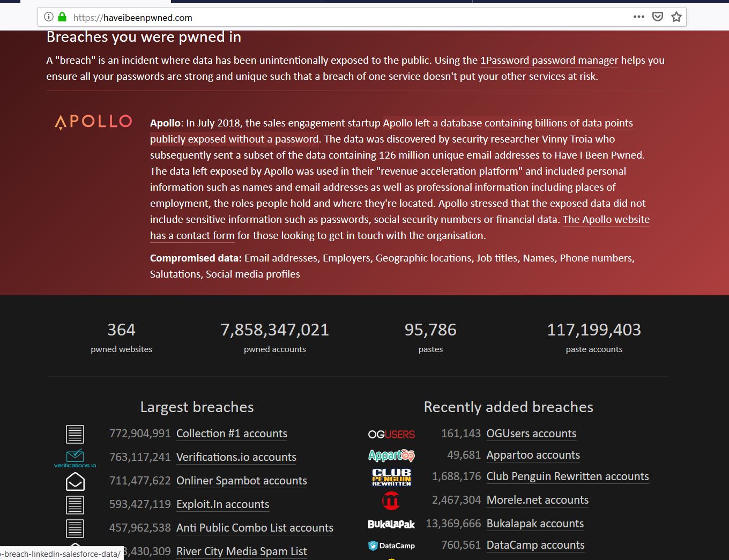Viewport: 729px width, 560px height.
Task: Open Collection #1 accounts link
Action: point(232,434)
